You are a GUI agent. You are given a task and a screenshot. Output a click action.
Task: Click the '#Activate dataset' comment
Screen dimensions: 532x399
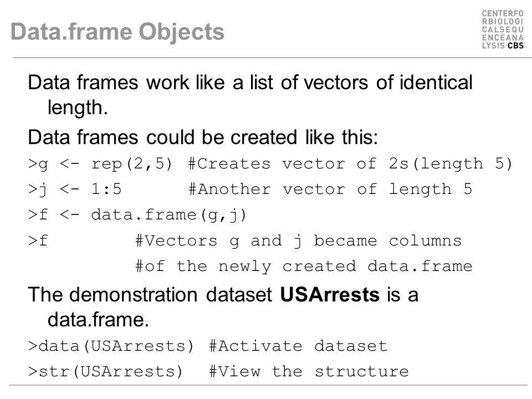pyautogui.click(x=298, y=346)
